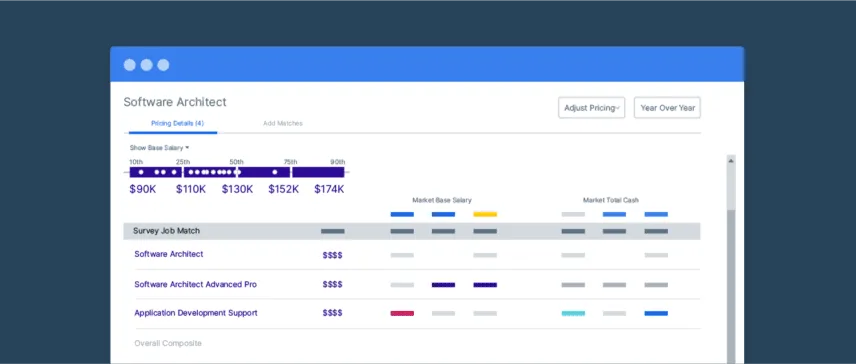Click the scrollbar up arrow
856x364 pixels.
[731, 160]
